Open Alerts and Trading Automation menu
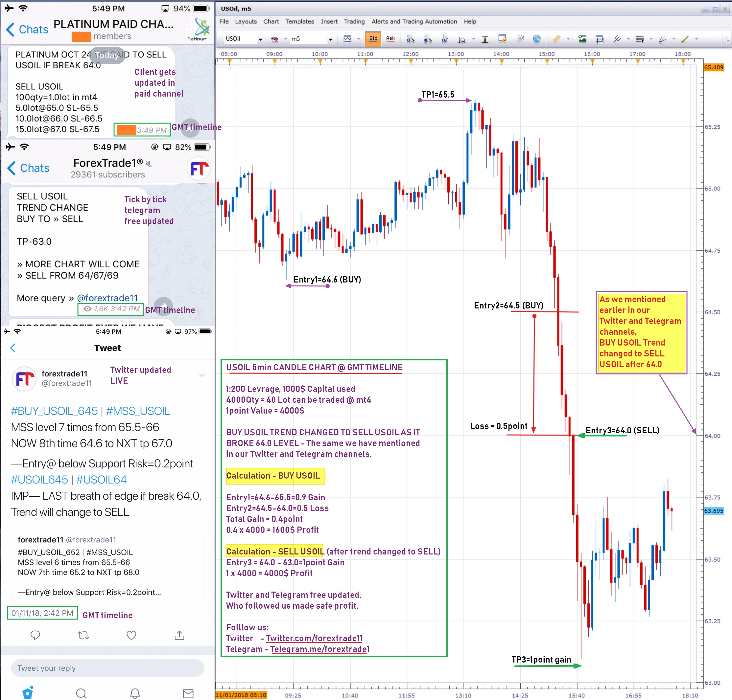The height and width of the screenshot is (700, 732). [414, 22]
